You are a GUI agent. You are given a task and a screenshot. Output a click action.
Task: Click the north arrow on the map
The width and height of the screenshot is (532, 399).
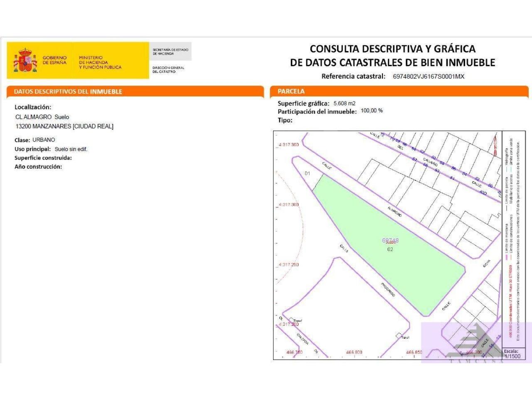click(495, 145)
